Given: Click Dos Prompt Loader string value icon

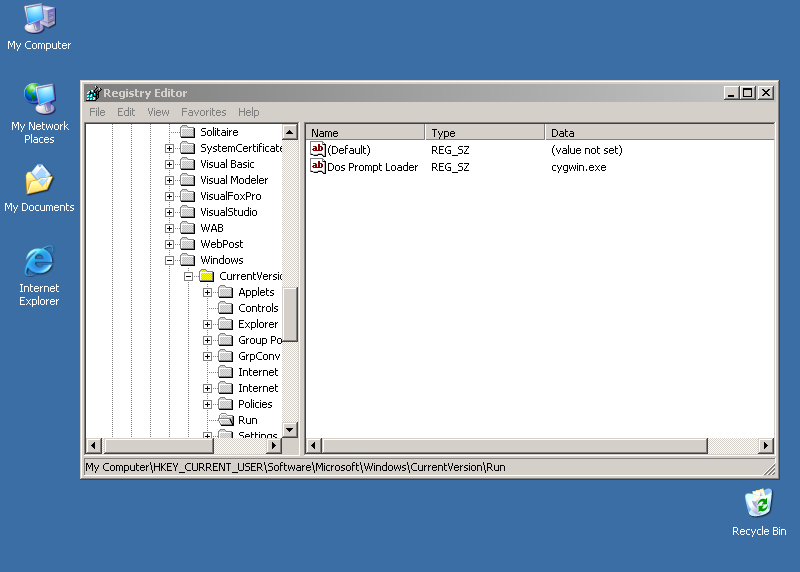Looking at the screenshot, I should [x=318, y=166].
